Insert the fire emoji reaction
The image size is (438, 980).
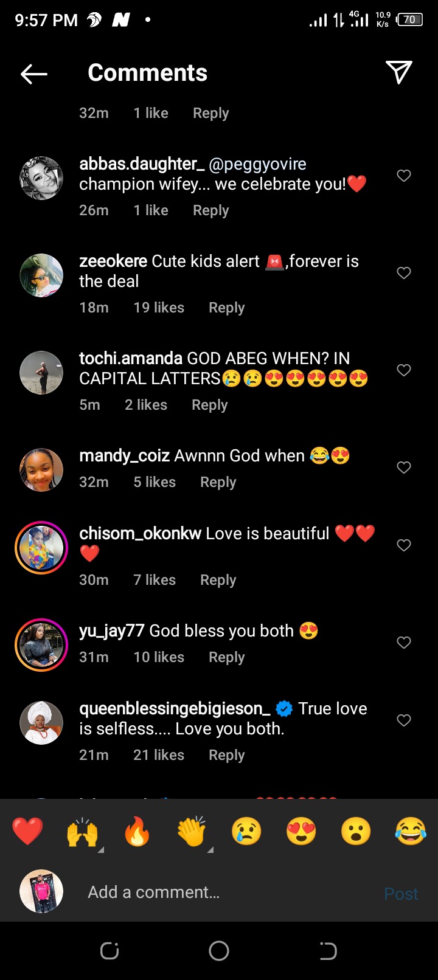pos(137,832)
